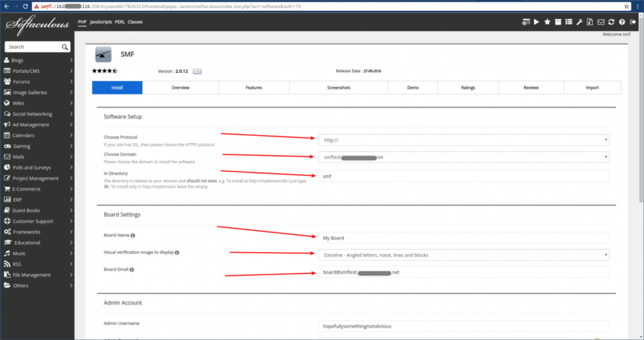This screenshot has height=340, width=644.
Task: Open the Visual verification image dropdown
Action: click(x=464, y=255)
